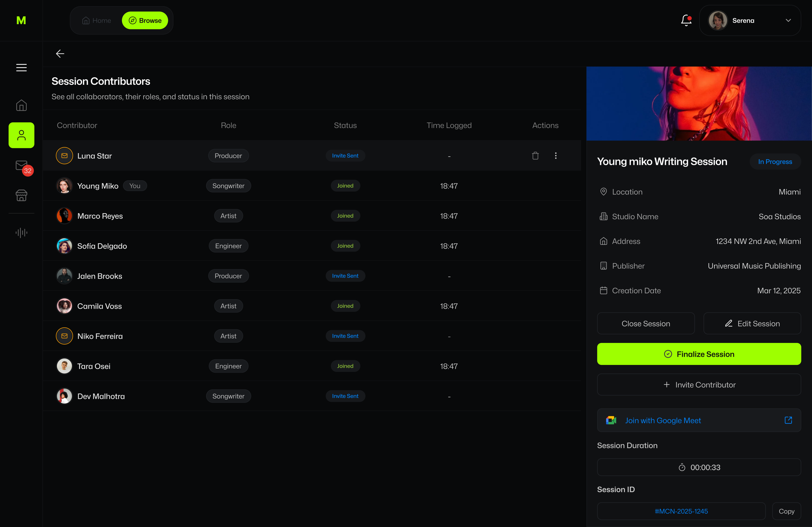The height and width of the screenshot is (527, 812).
Task: Click Invite Contributor button
Action: pyautogui.click(x=698, y=385)
